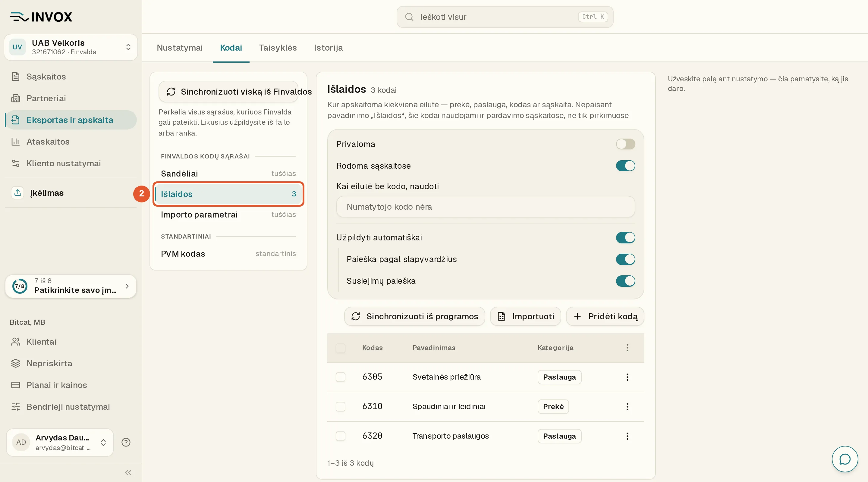
Task: Toggle Susiejimų paieška switch
Action: 625,281
